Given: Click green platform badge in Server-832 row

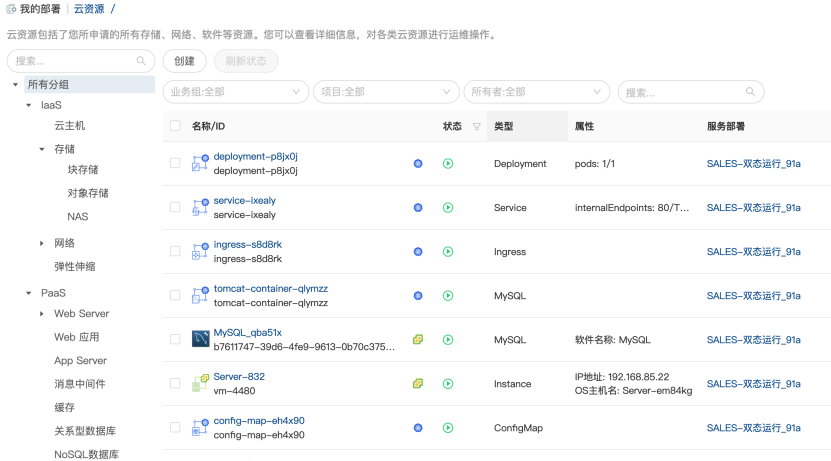Looking at the screenshot, I should (x=418, y=384).
